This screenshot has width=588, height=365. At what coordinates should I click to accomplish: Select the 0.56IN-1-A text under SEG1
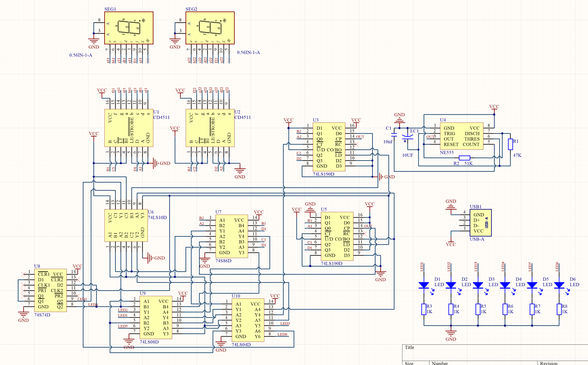tap(80, 55)
